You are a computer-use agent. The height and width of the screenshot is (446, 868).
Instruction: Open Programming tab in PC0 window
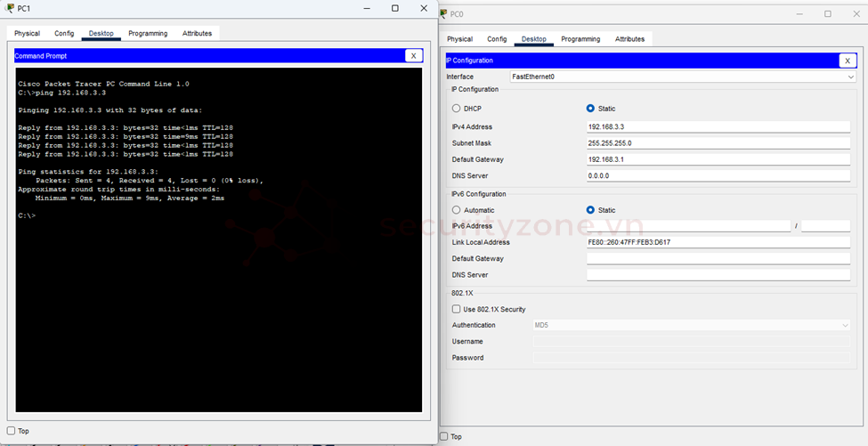click(580, 39)
